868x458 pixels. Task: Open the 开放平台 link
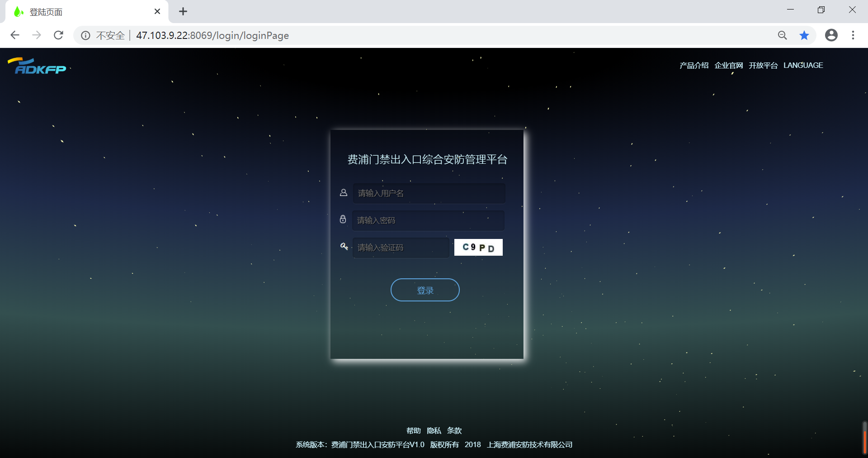(x=763, y=65)
